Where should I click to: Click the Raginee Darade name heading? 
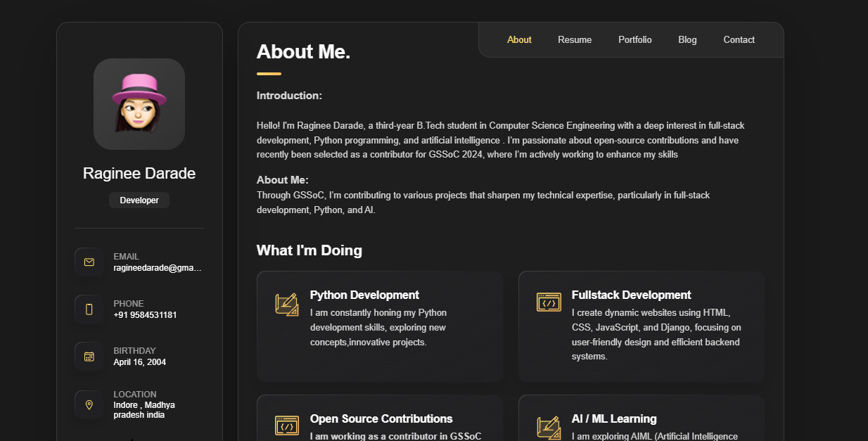click(139, 174)
